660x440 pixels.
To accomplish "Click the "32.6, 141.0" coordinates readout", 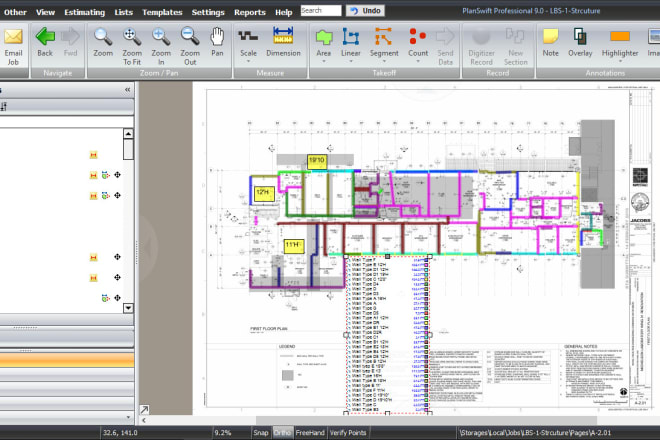I will [x=120, y=432].
